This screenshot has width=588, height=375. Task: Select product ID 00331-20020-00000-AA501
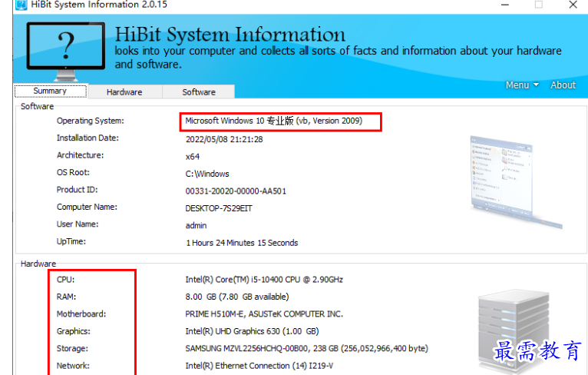click(x=236, y=191)
